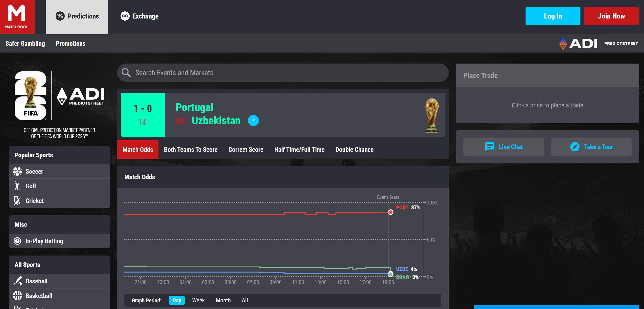The width and height of the screenshot is (644, 309).
Task: Click the Event Start label on the graph
Action: [388, 197]
